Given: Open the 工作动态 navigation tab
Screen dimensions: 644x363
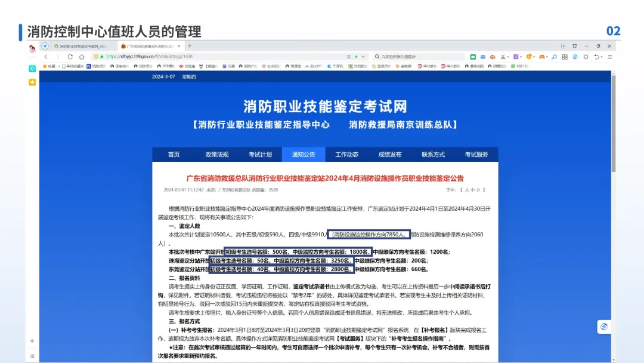Looking at the screenshot, I should pos(346,155).
